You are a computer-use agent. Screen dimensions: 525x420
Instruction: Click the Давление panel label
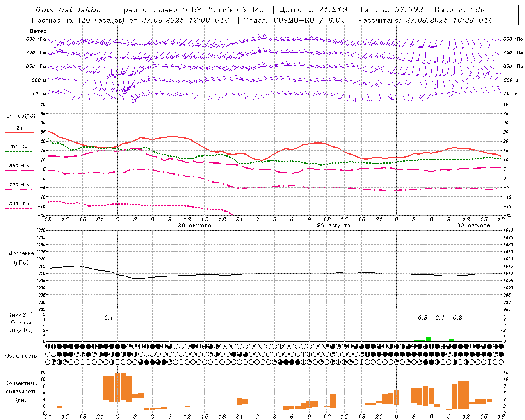(21, 253)
